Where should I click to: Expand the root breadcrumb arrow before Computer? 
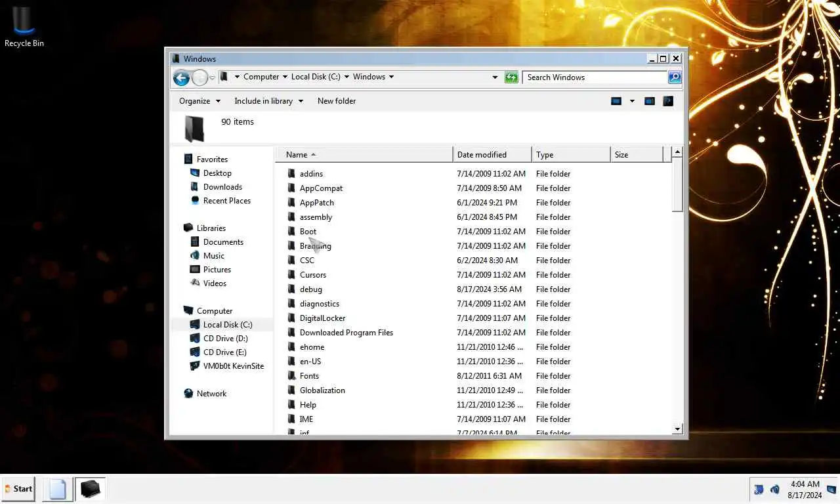237,77
